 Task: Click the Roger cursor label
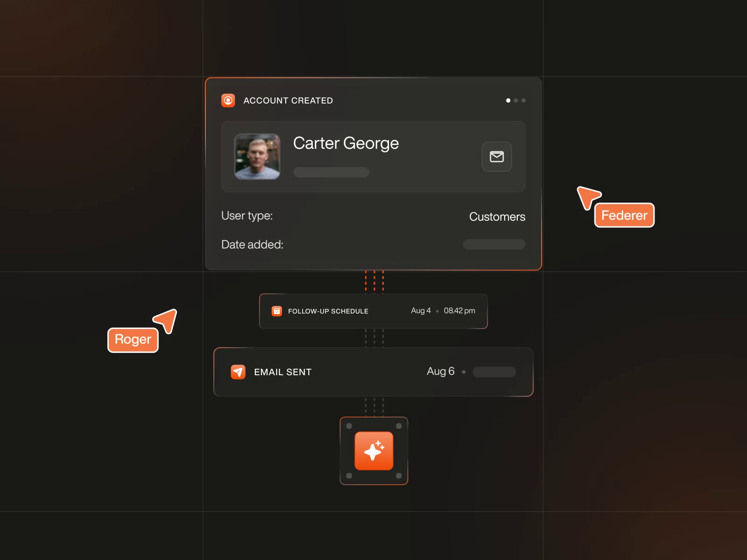[133, 340]
